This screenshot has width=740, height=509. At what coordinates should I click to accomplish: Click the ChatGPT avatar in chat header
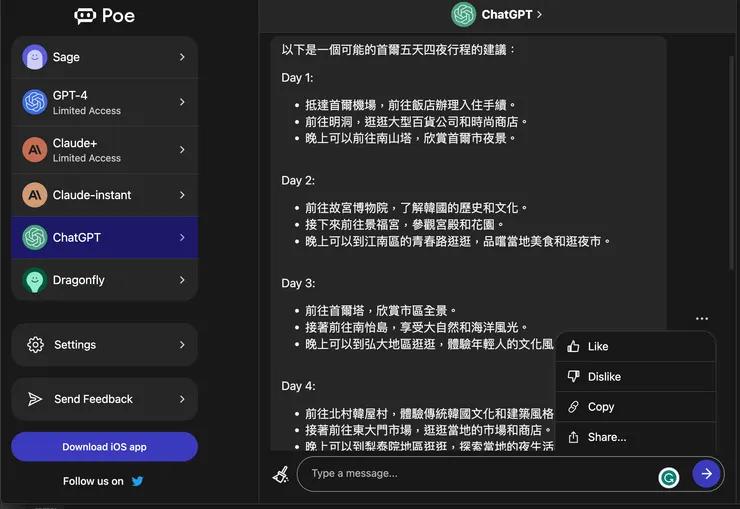point(463,15)
